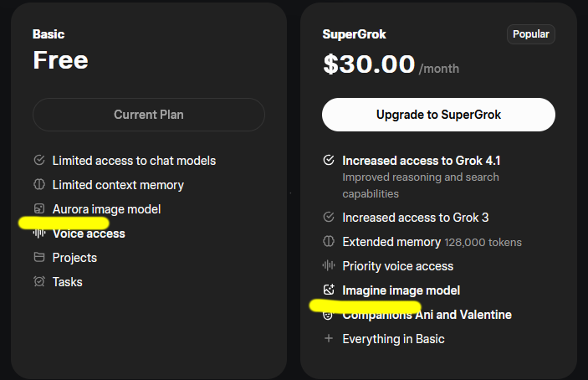The image size is (588, 380).
Task: Click the checkmark icon beside Increased access to Grok 3
Action: [x=329, y=218]
